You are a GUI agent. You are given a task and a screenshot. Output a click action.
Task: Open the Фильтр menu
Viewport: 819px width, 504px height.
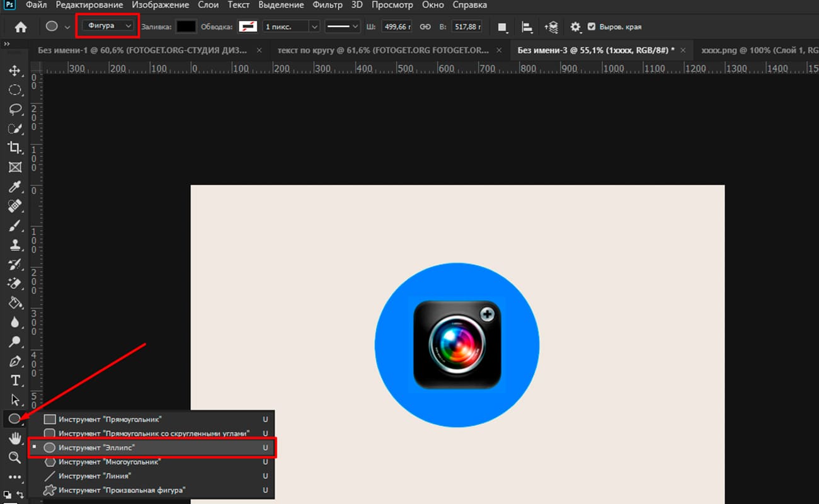(328, 5)
